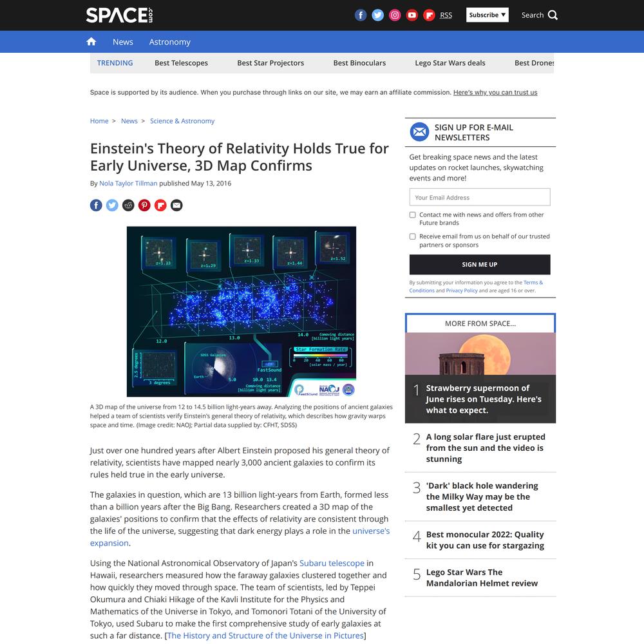644x644 pixels.
Task: Click the newsletter envelope icon
Action: [x=419, y=132]
